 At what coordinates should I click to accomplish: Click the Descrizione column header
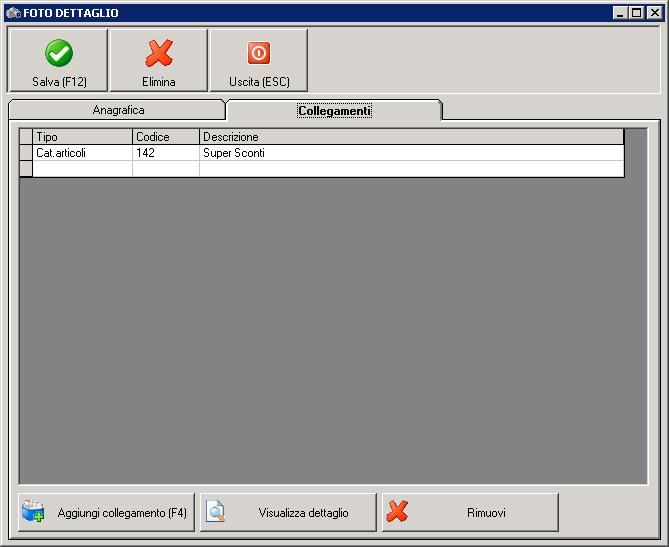pyautogui.click(x=412, y=137)
